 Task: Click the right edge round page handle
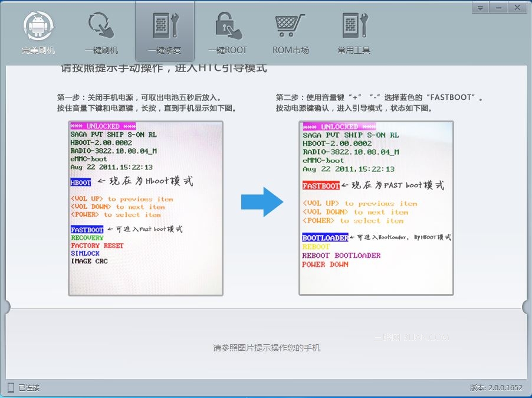coord(527,306)
